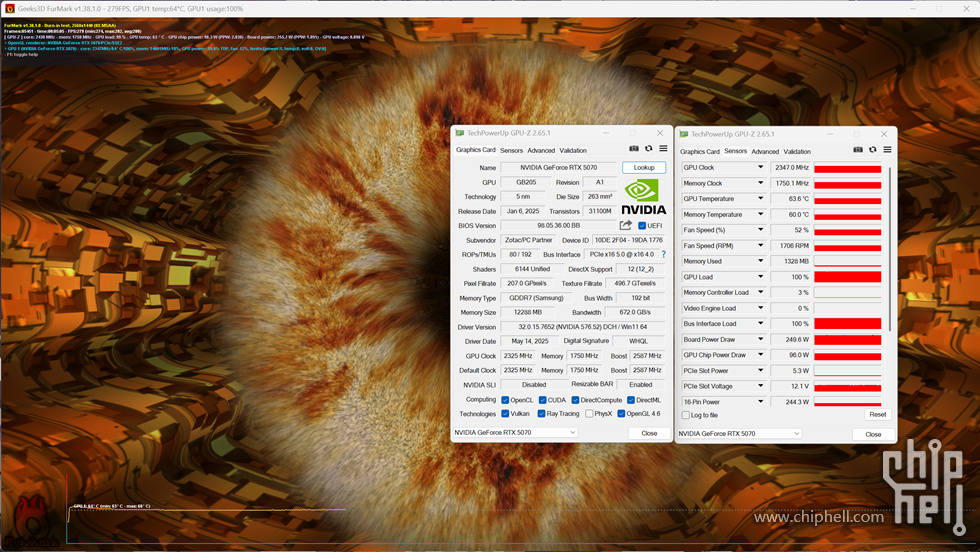The width and height of the screenshot is (980, 552).
Task: Toggle the OpenGL 4.6 checkbox
Action: click(621, 414)
